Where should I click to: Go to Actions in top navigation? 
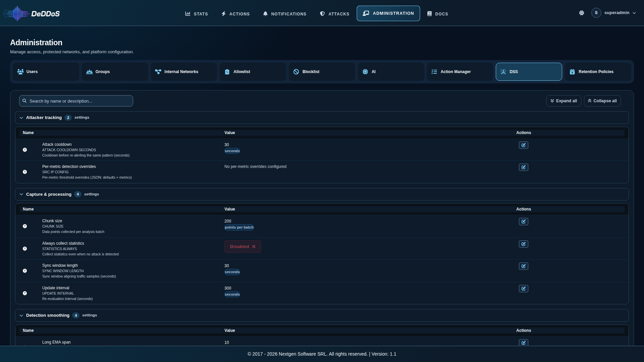[x=235, y=14]
